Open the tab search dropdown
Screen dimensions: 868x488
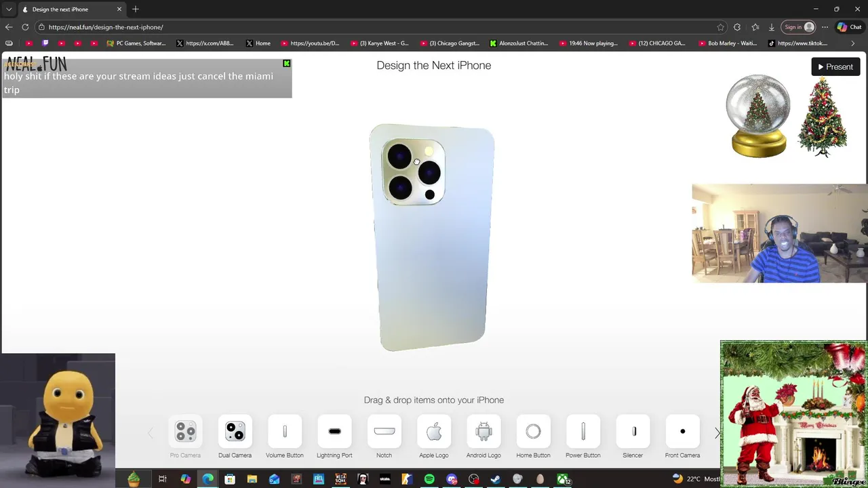pyautogui.click(x=9, y=9)
